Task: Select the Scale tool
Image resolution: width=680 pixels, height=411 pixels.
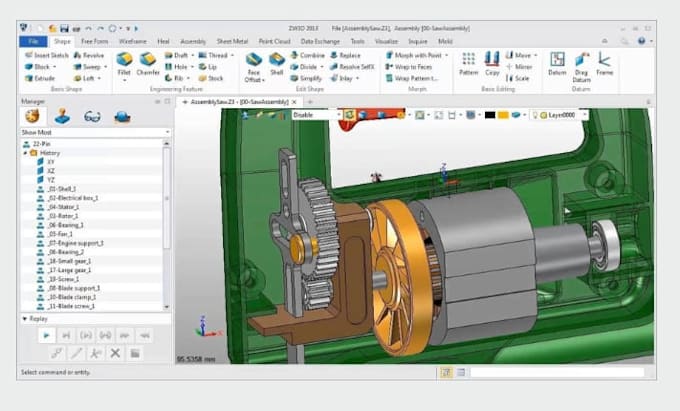Action: pyautogui.click(x=517, y=78)
